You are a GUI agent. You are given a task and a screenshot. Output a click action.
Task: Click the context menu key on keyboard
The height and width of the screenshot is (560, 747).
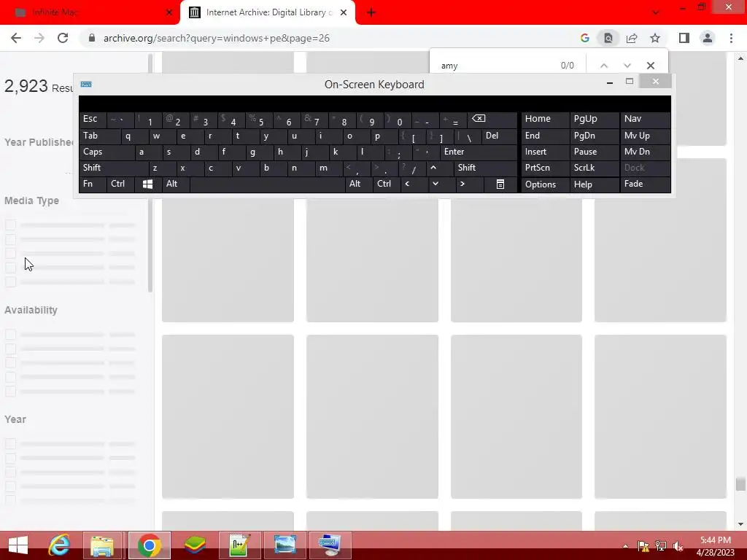[x=500, y=184]
